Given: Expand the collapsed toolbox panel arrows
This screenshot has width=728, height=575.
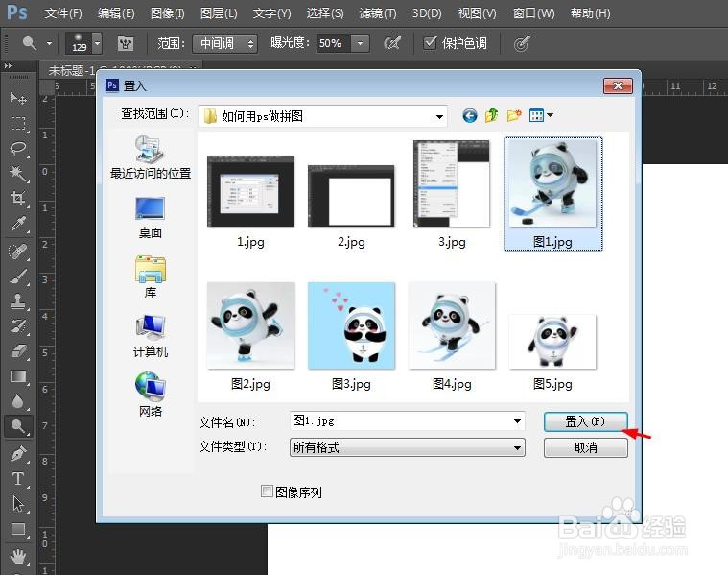Looking at the screenshot, I should tap(8, 66).
